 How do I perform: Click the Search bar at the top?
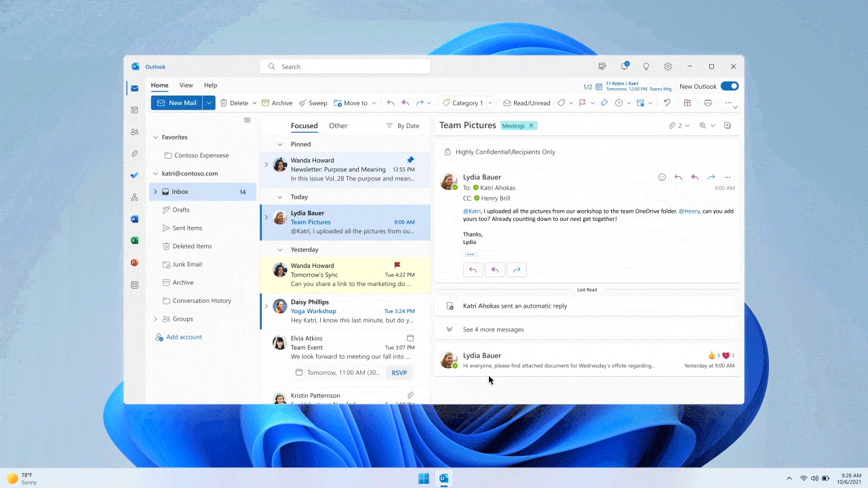pos(344,66)
